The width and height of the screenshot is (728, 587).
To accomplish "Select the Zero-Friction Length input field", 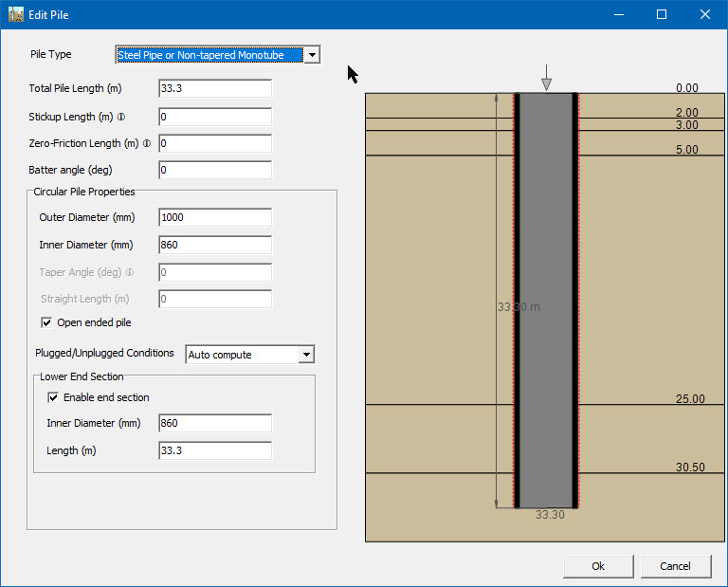I will click(215, 143).
